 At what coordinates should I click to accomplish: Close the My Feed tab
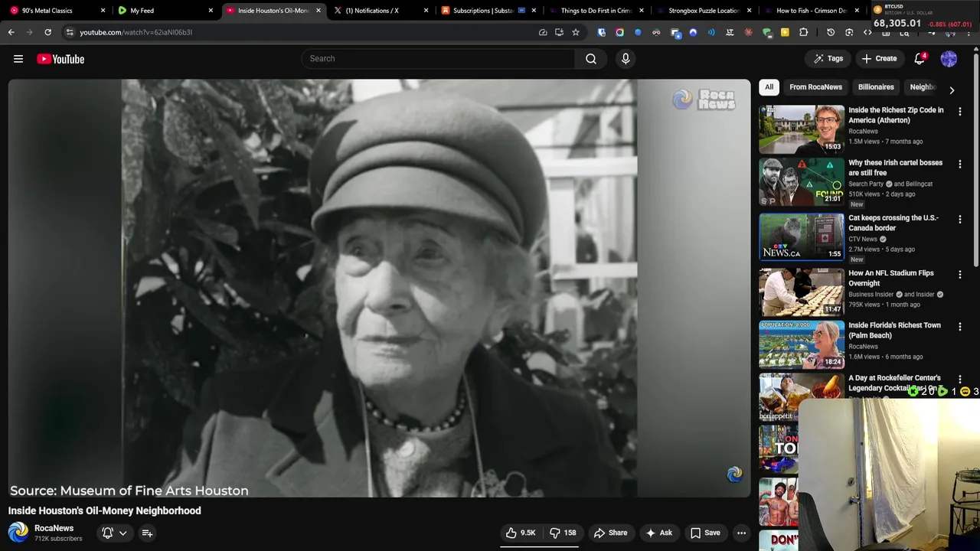coord(211,11)
